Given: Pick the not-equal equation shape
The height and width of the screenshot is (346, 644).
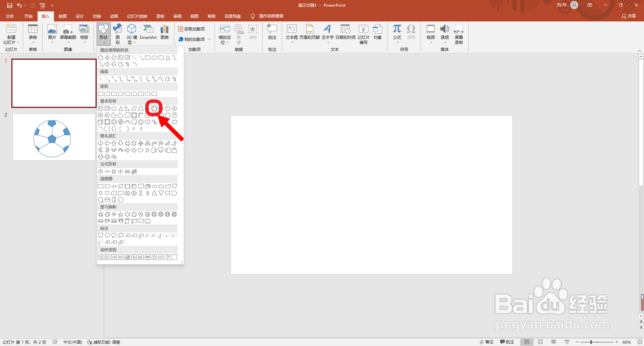Looking at the screenshot, I should tap(134, 171).
